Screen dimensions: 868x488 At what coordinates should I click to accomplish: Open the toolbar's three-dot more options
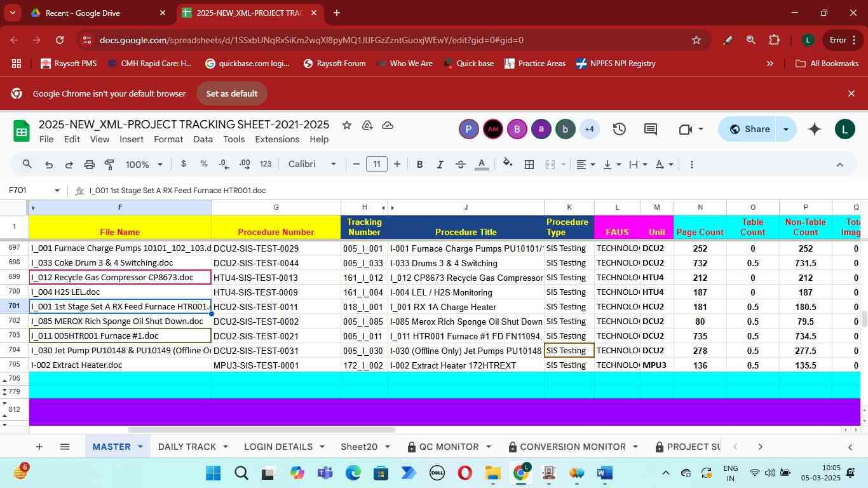691,165
